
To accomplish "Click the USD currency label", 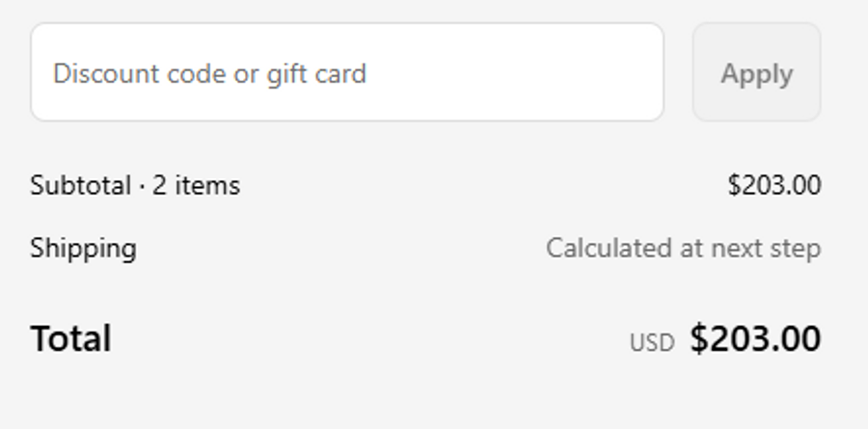I will click(652, 342).
